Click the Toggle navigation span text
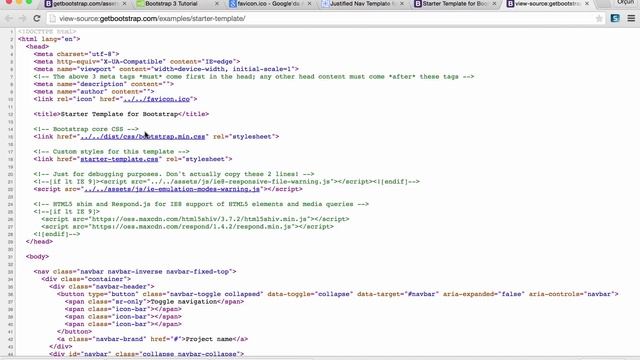The height and width of the screenshot is (360, 640). [183, 301]
